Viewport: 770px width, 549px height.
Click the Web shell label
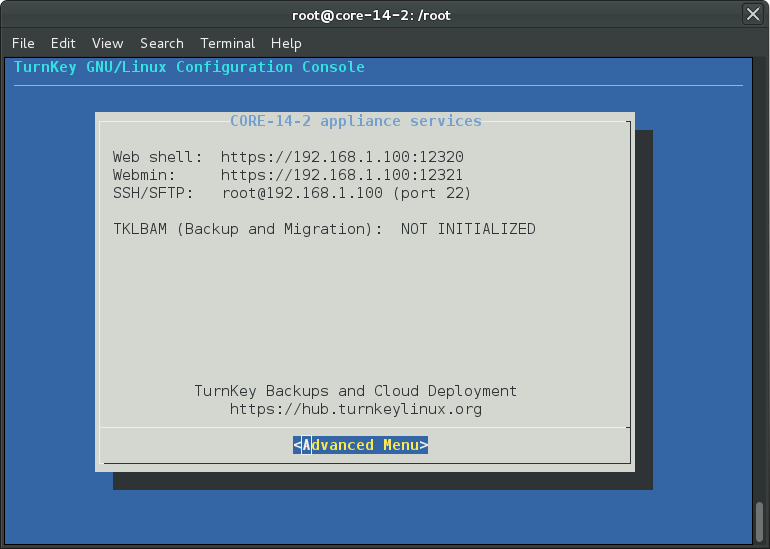158,157
